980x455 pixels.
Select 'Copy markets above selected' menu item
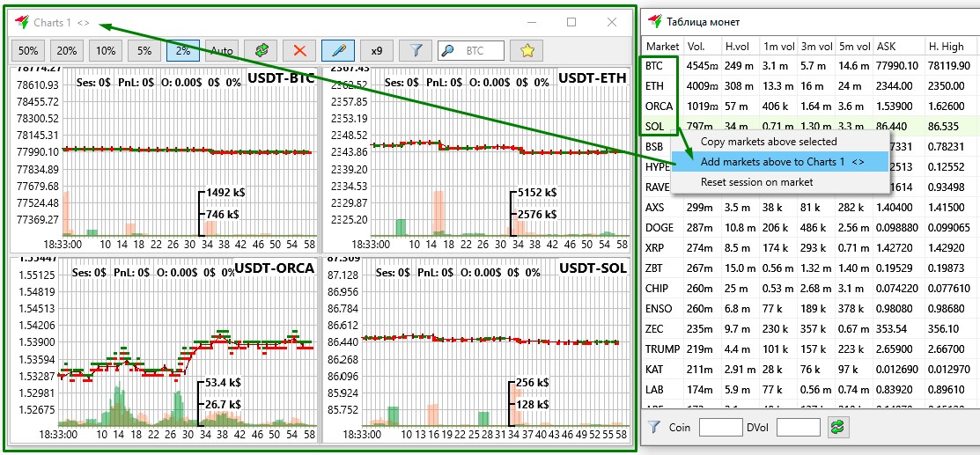768,142
